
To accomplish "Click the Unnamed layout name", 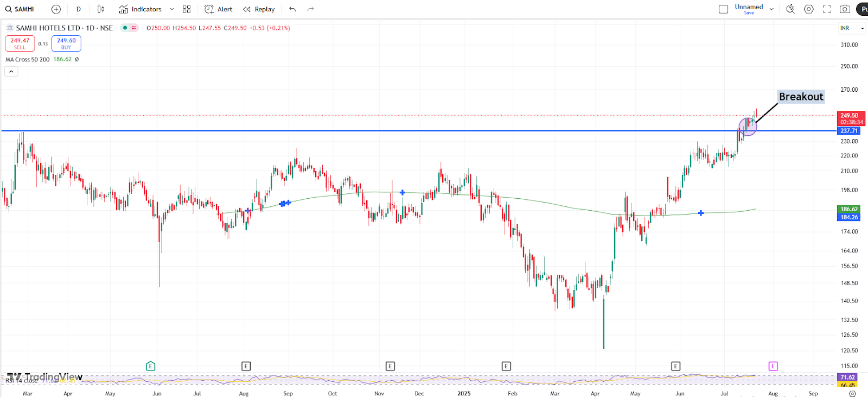I will pyautogui.click(x=749, y=7).
